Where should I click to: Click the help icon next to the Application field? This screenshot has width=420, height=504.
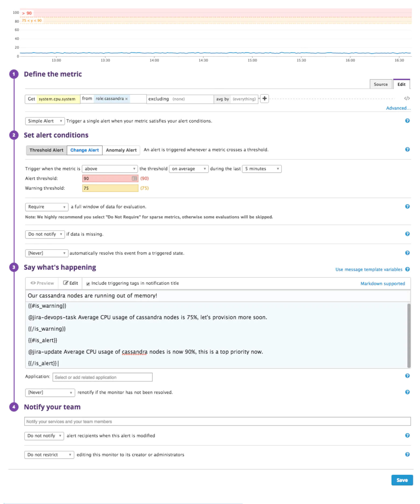pyautogui.click(x=407, y=376)
